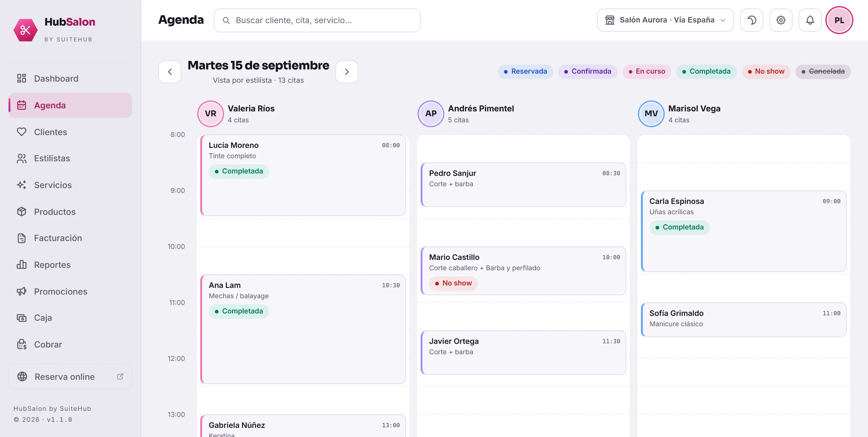Click the Andrés Pimentel stylist name
This screenshot has height=437, width=868.
[x=481, y=109]
